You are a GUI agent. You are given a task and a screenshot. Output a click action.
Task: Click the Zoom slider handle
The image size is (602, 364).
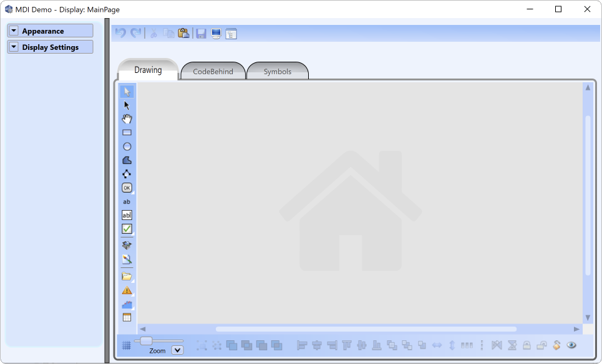(x=146, y=340)
